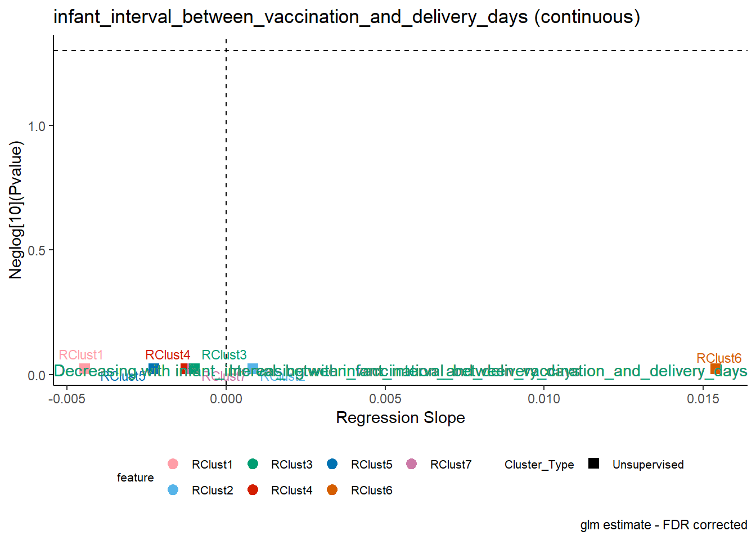Click the RClust5 dark blue legend circle

point(332,464)
